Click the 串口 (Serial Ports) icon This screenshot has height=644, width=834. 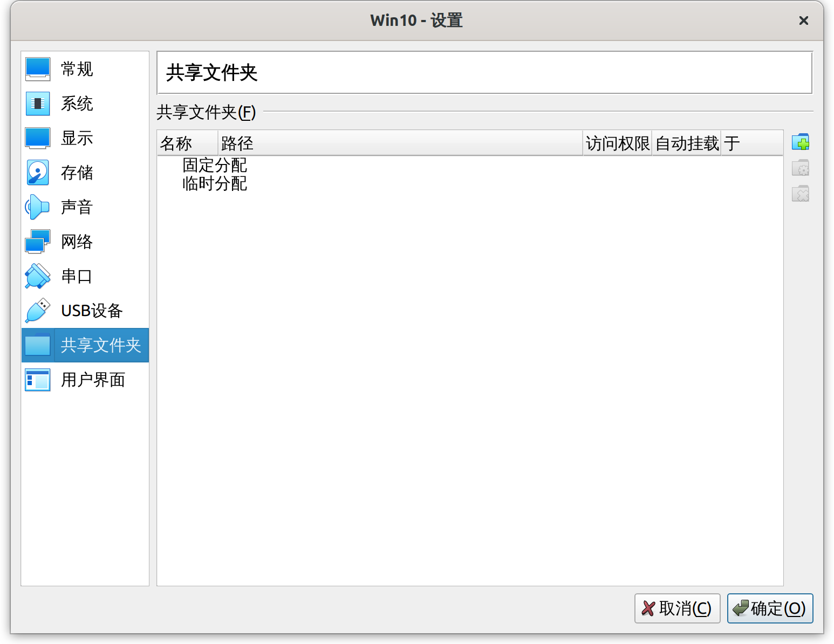(37, 276)
